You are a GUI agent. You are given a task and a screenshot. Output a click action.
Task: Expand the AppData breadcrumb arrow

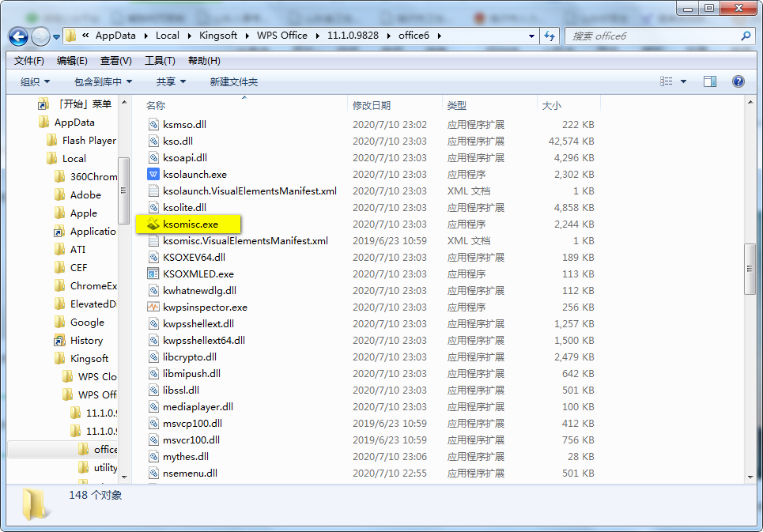tap(145, 36)
